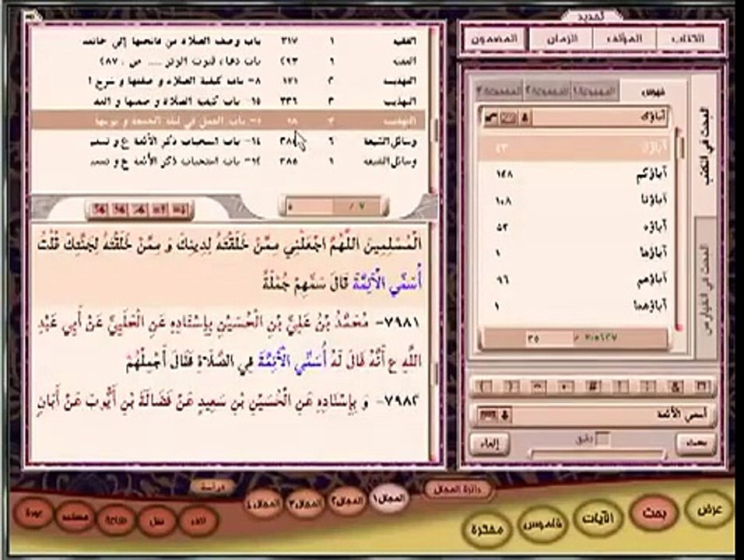The image size is (744, 560).
Task: Click the بحث round button in bottom bar
Action: click(x=655, y=513)
